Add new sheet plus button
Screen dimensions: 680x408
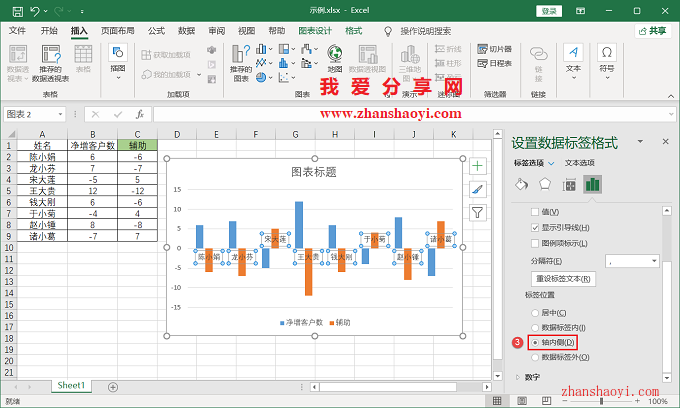click(x=113, y=387)
